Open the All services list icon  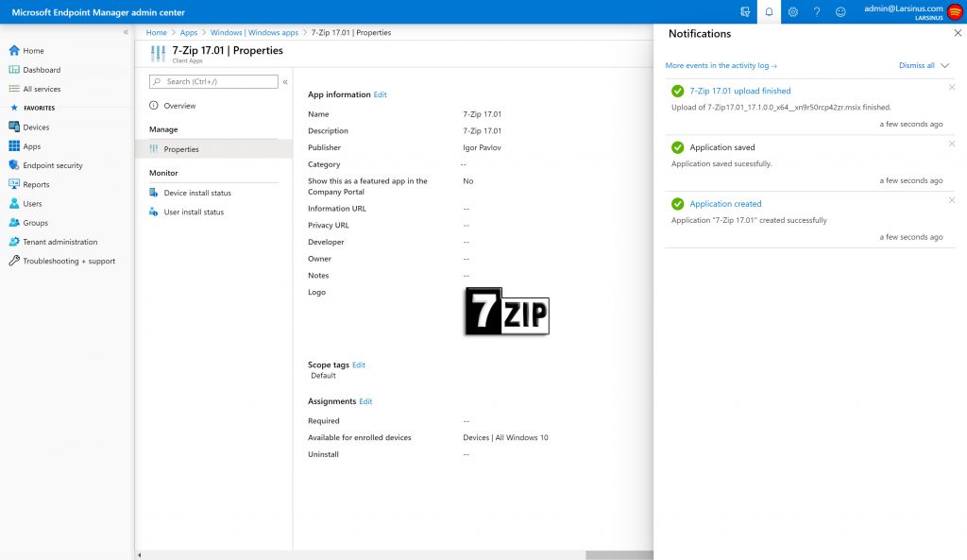tap(14, 89)
